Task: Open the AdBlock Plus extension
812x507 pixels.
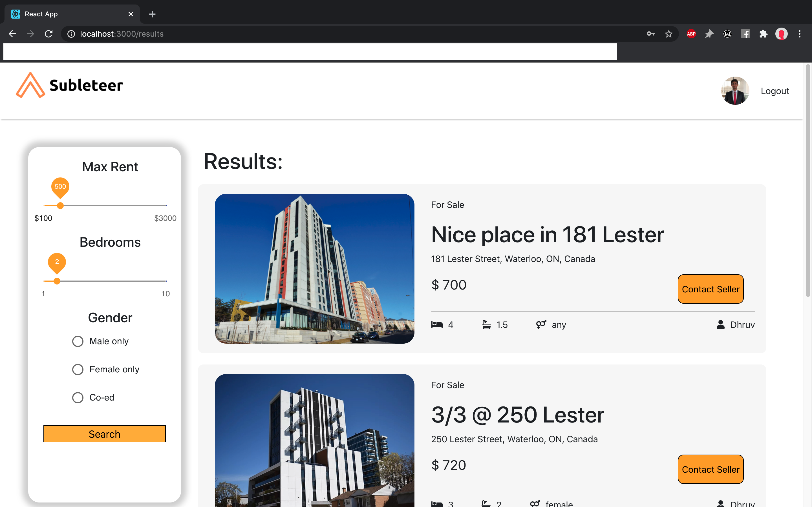Action: 691,34
